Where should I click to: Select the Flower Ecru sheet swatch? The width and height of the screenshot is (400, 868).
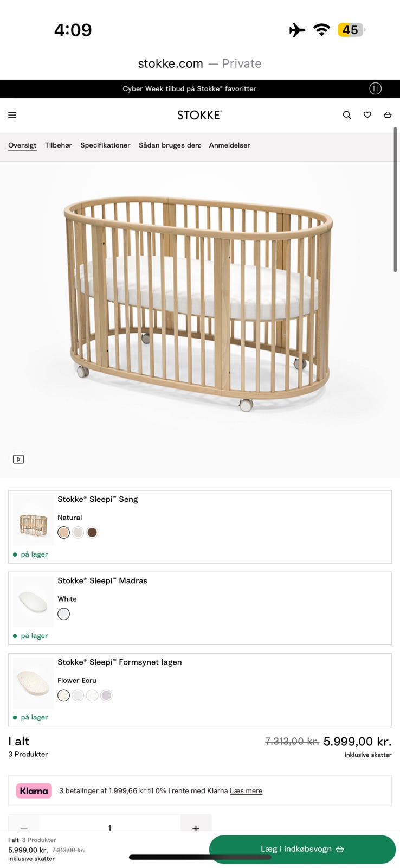(x=64, y=695)
